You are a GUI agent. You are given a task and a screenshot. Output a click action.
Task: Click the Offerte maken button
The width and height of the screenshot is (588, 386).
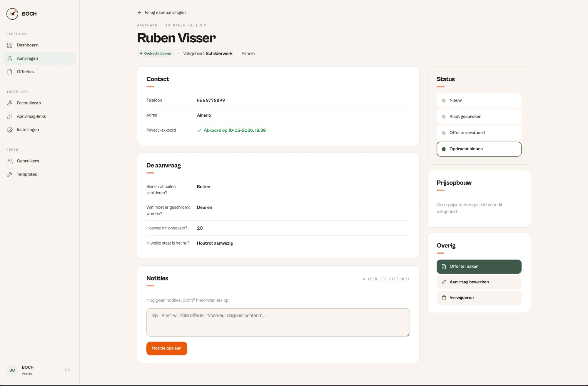point(479,266)
